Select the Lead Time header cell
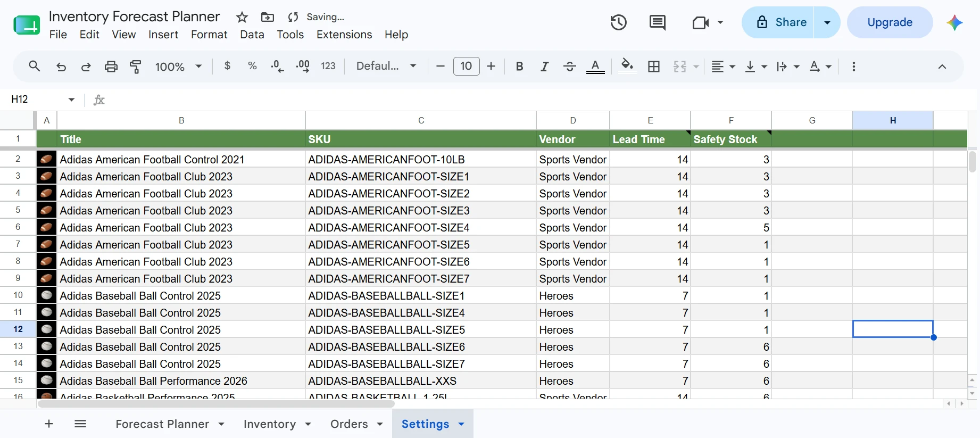Screen dimensions: 980x438 650,139
